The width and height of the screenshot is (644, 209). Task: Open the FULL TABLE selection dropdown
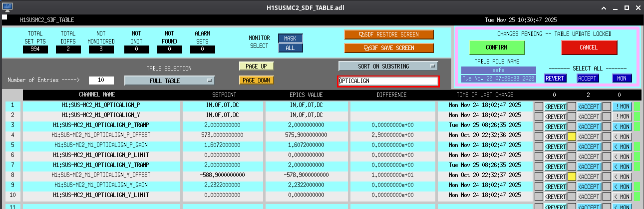tap(169, 80)
